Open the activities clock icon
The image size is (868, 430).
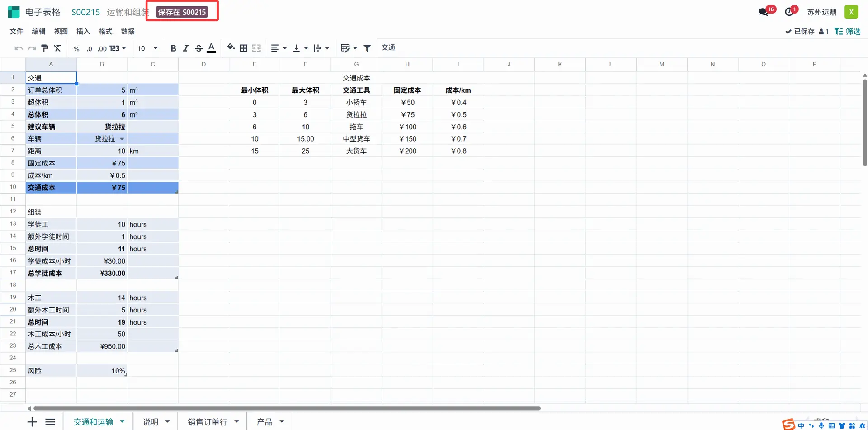point(789,12)
